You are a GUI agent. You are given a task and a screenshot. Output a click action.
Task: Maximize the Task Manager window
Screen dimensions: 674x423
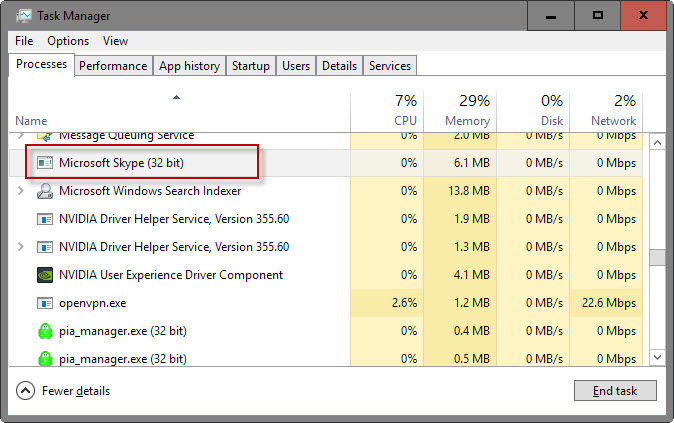coord(597,16)
